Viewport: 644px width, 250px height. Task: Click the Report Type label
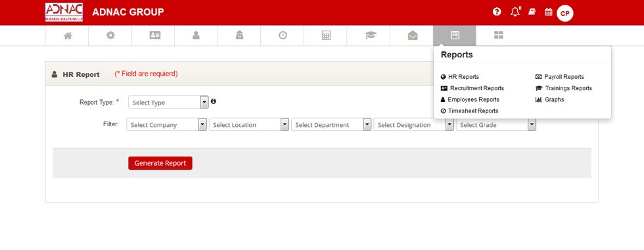97,103
